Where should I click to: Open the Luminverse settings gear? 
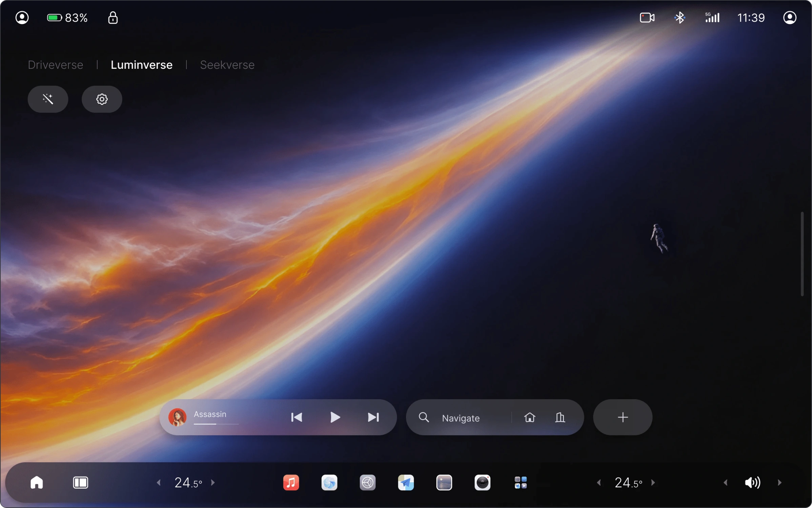coord(102,99)
